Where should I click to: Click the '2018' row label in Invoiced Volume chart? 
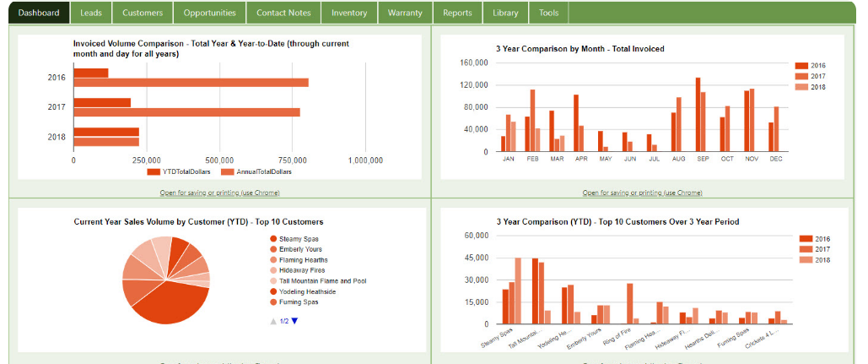pos(57,137)
